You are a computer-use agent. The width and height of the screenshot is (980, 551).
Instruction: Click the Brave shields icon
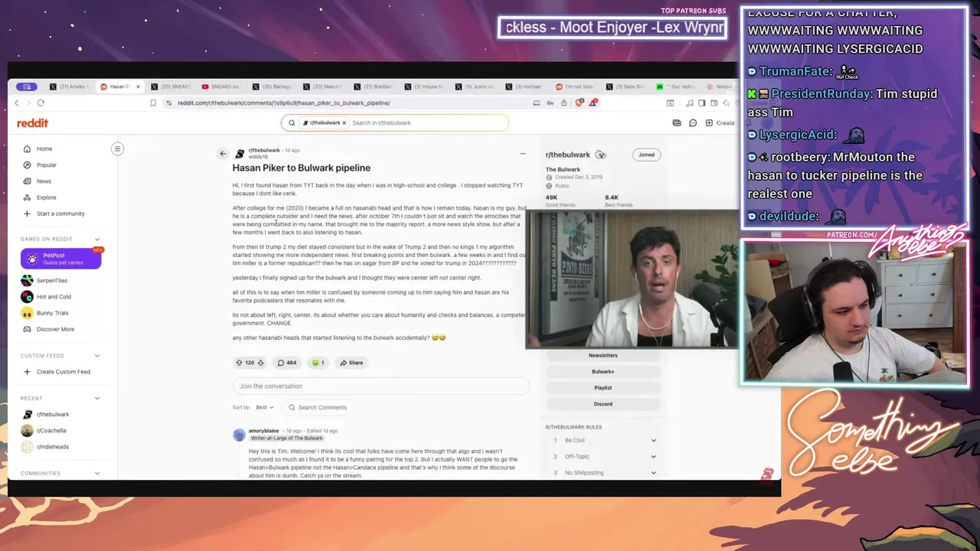click(x=580, y=103)
